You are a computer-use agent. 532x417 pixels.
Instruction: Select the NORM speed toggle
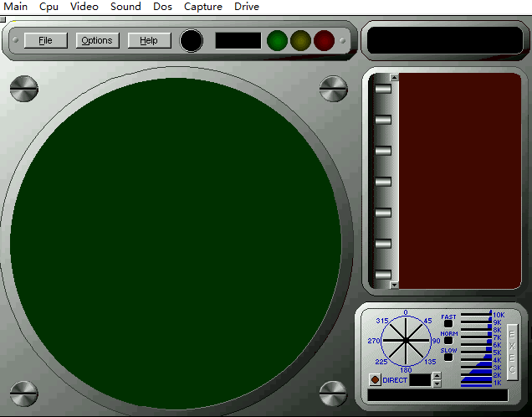click(448, 341)
